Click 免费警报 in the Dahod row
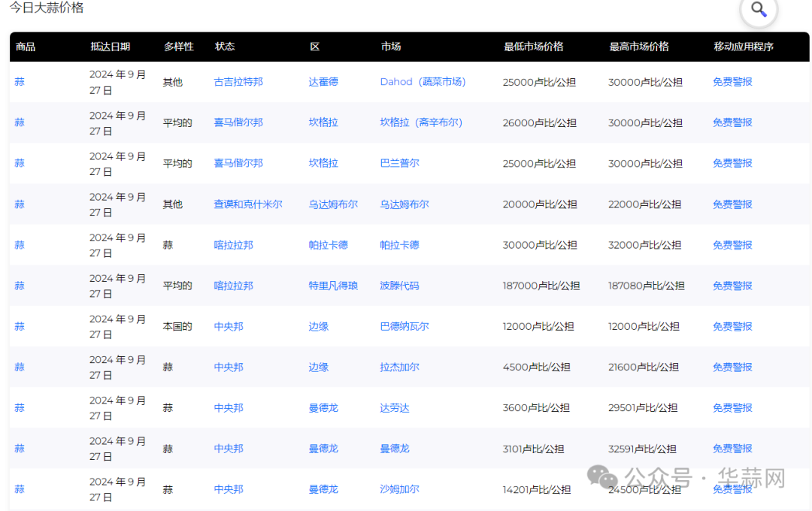The width and height of the screenshot is (812, 511). pyautogui.click(x=732, y=82)
